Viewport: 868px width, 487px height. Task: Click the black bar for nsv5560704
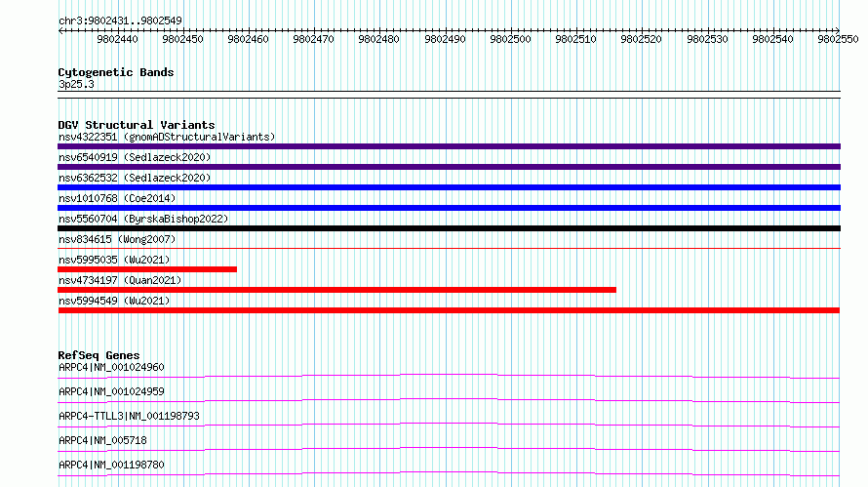click(449, 228)
